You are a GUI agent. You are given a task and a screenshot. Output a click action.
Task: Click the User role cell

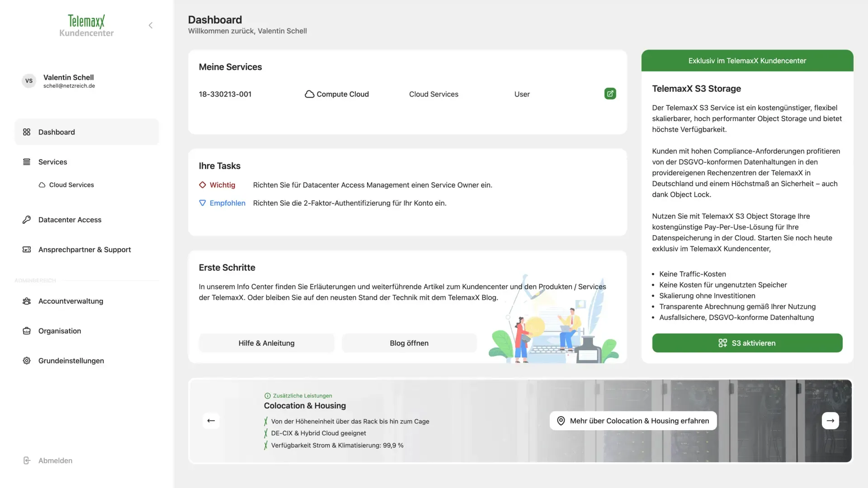522,94
